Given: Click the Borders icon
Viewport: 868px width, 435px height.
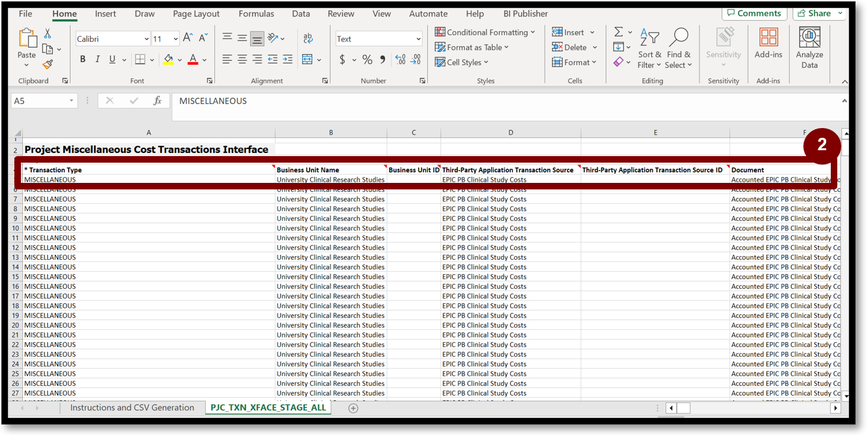Looking at the screenshot, I should tap(140, 59).
